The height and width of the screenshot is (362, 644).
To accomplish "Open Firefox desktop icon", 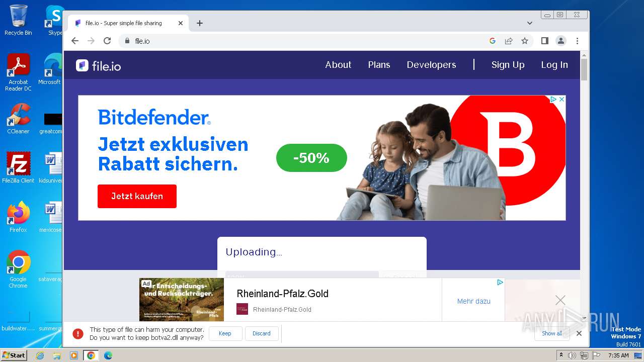I will (x=18, y=217).
